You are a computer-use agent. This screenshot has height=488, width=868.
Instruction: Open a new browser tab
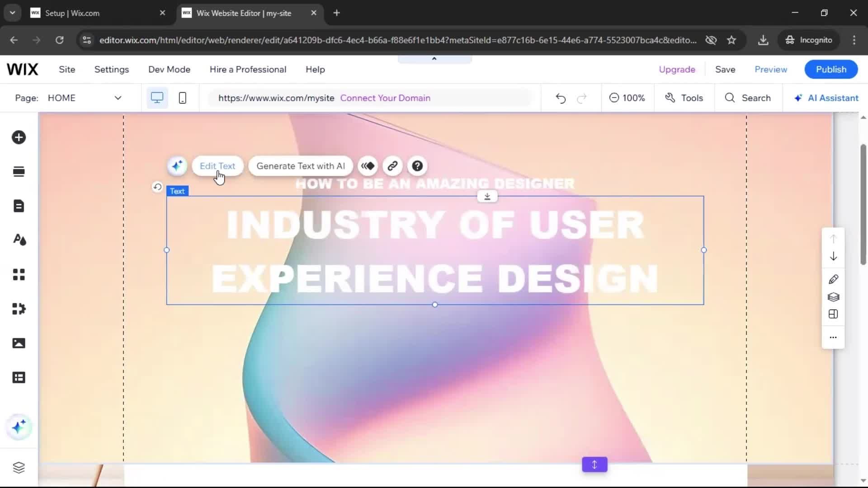click(336, 13)
